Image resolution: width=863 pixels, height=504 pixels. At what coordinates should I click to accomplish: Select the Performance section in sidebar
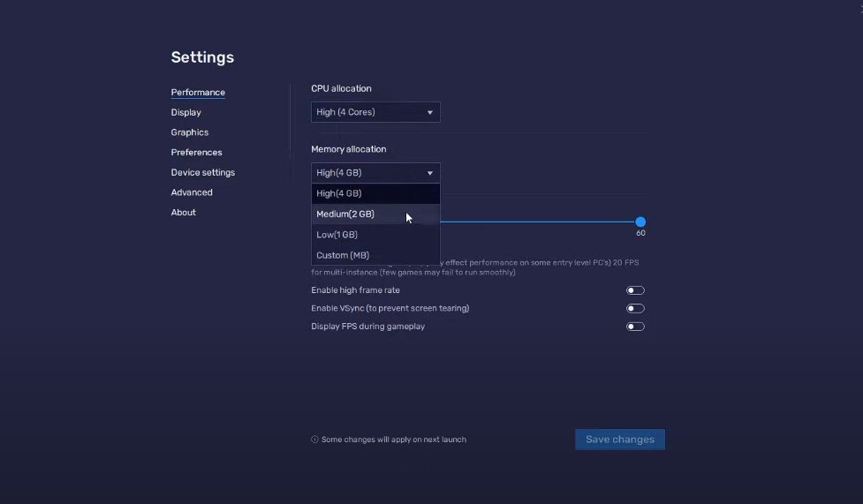pos(198,93)
